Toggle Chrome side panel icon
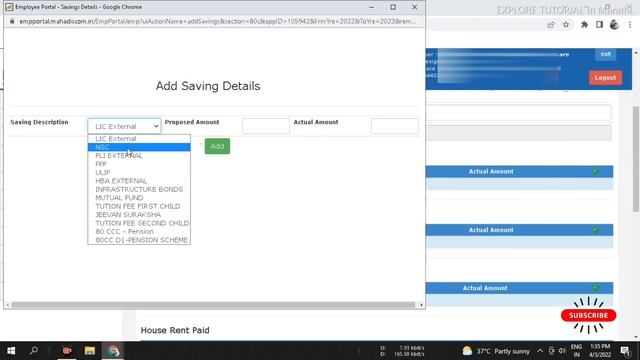The height and width of the screenshot is (360, 640). coord(599,25)
